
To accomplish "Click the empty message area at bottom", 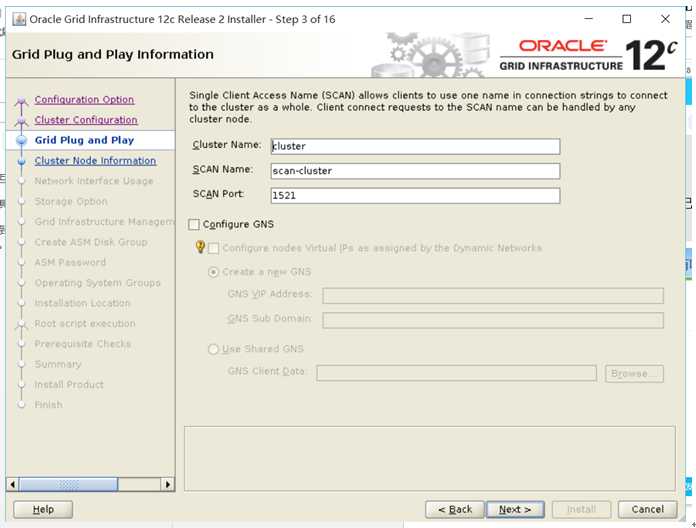I will (430, 458).
